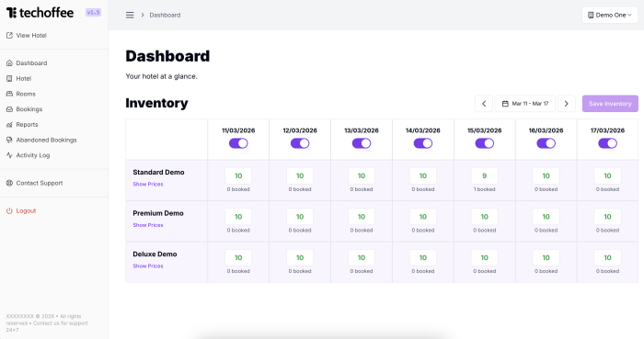Click the Dashboard breadcrumb

pos(165,16)
